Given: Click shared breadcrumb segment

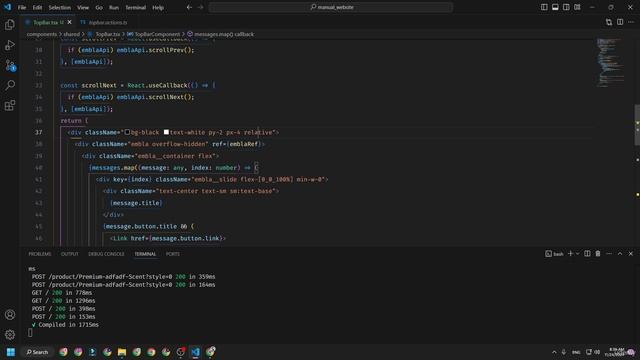Looking at the screenshot, I should [x=71, y=34].
